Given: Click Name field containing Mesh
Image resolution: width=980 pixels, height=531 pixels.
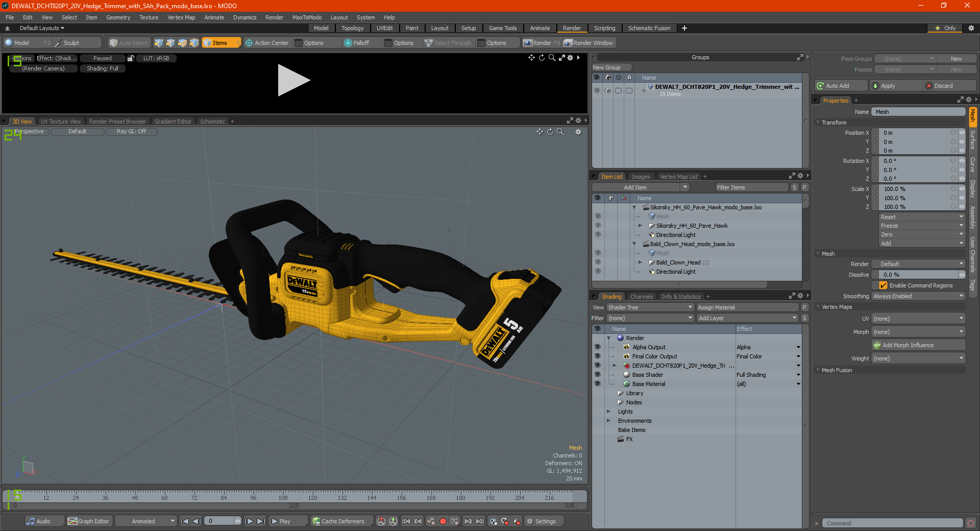Looking at the screenshot, I should tap(918, 112).
